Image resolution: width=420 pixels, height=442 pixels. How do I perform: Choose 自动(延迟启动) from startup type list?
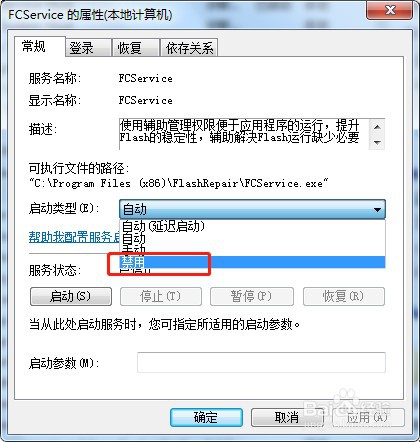252,227
